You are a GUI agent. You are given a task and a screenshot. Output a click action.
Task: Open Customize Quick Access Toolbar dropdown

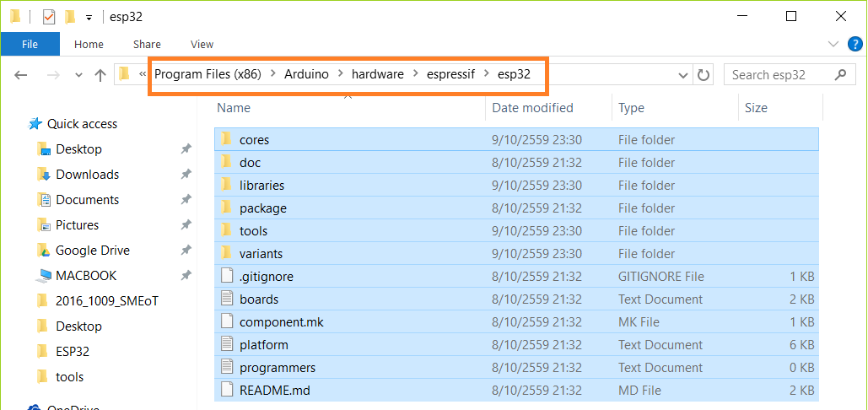click(89, 18)
